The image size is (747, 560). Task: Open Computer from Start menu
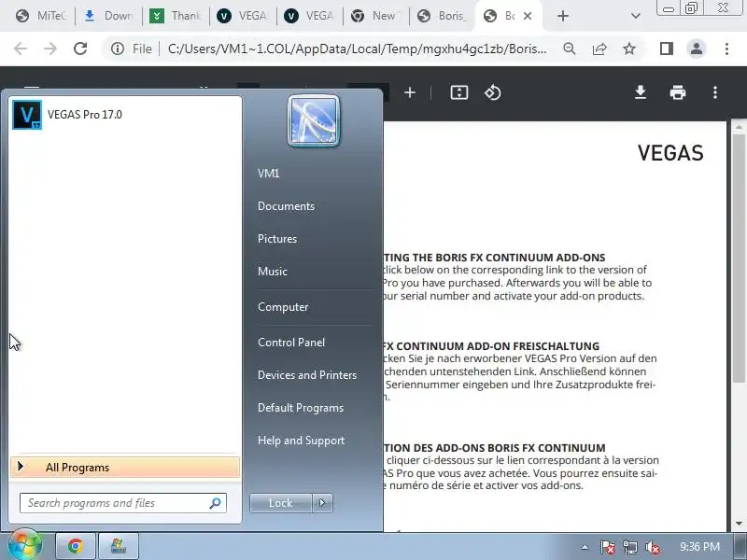(x=283, y=307)
